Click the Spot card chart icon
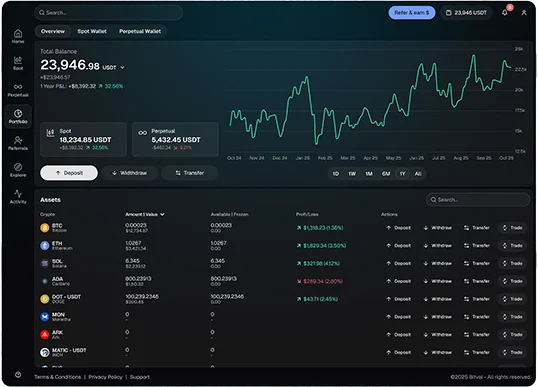The width and height of the screenshot is (538, 387). click(x=50, y=133)
